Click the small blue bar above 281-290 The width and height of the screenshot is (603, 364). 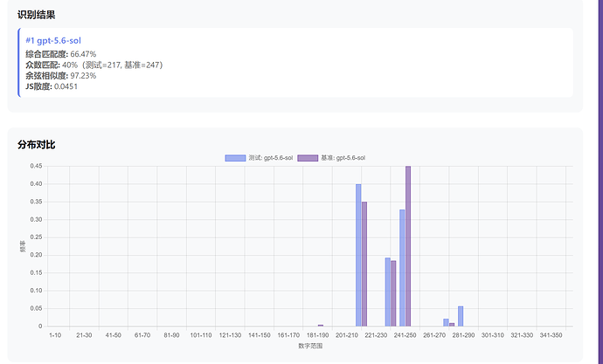461,316
